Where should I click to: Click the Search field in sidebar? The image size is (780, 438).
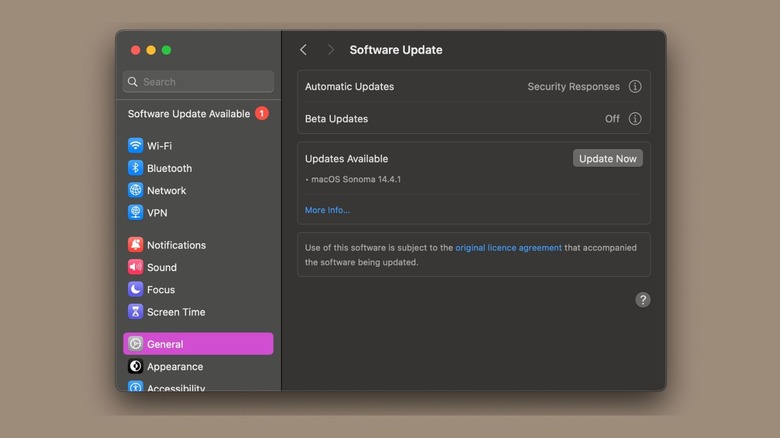coord(198,82)
